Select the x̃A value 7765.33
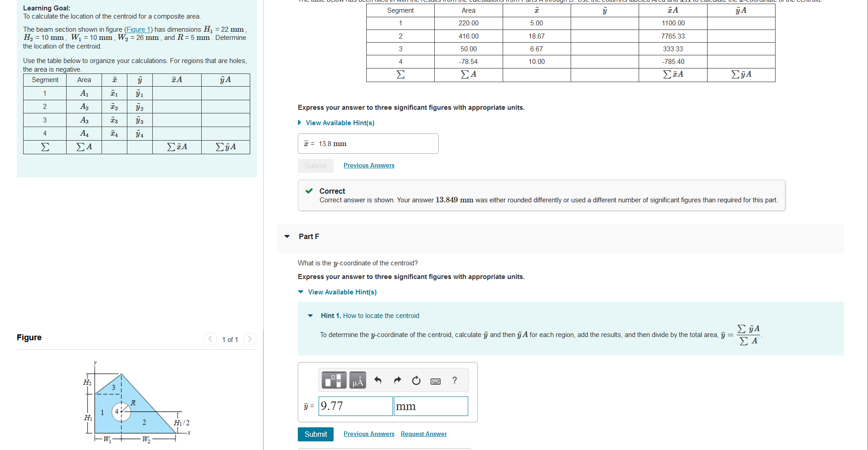 click(673, 36)
